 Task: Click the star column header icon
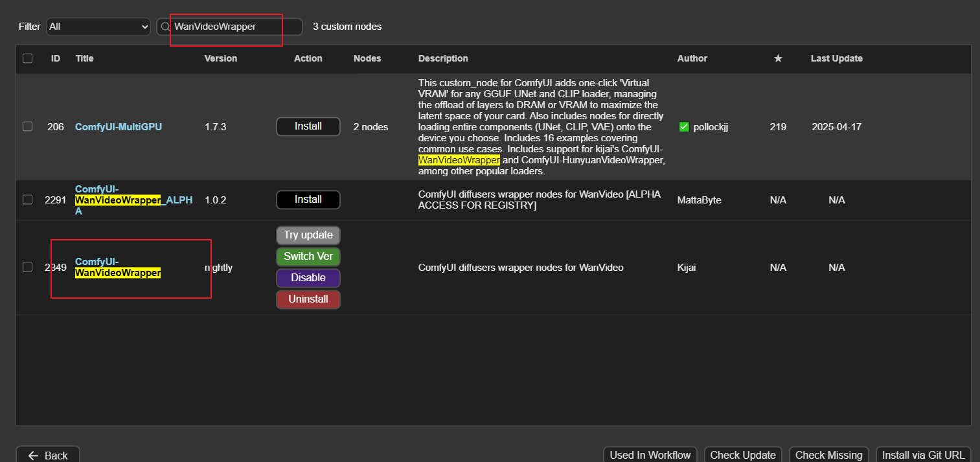(x=778, y=58)
